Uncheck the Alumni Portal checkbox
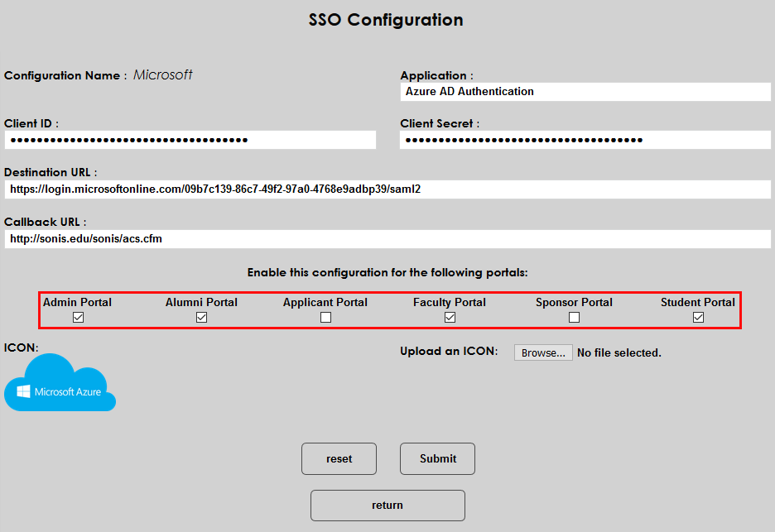The image size is (775, 532). tap(201, 318)
